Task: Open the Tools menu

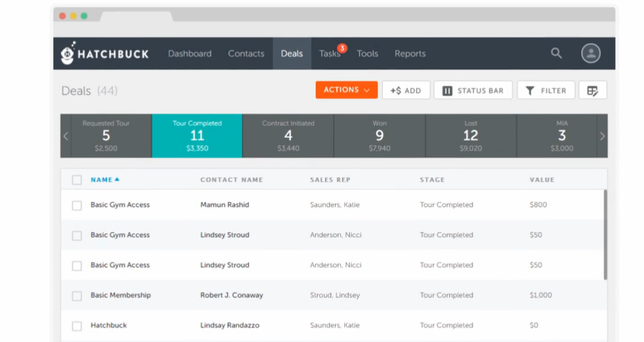Action: 367,53
